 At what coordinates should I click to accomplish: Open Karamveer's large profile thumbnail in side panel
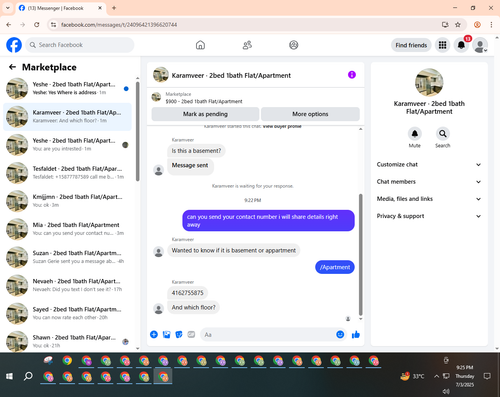pos(429,82)
